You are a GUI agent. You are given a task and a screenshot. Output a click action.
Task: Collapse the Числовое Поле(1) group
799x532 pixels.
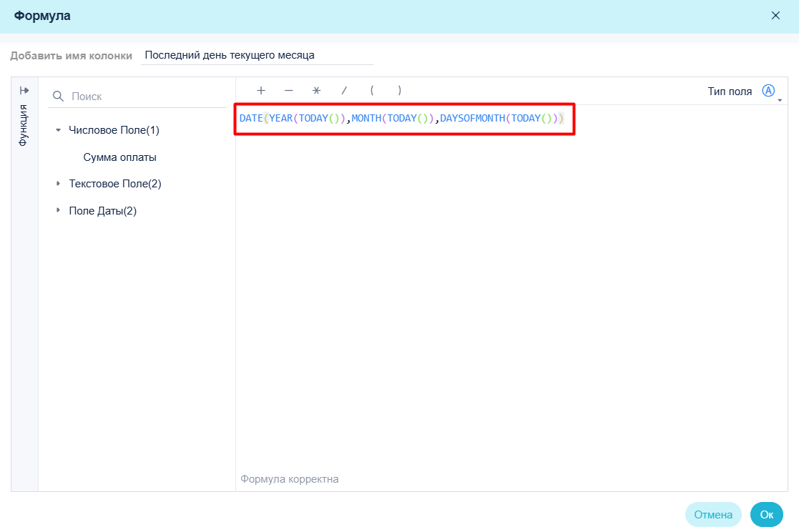58,130
